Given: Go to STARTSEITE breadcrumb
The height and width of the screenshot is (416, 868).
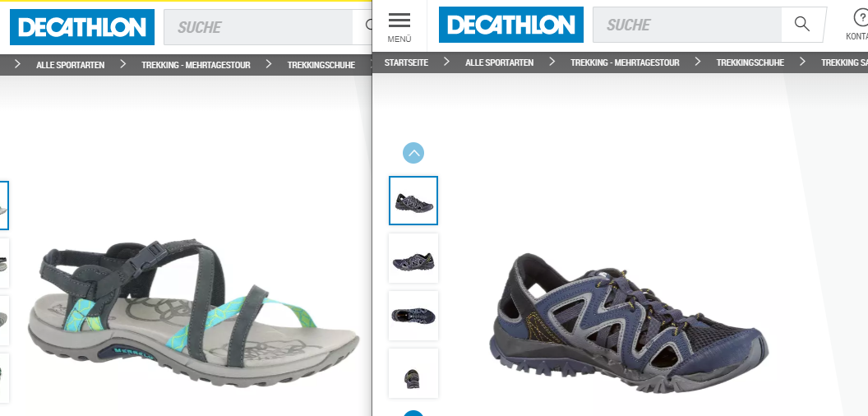Looking at the screenshot, I should tap(406, 62).
